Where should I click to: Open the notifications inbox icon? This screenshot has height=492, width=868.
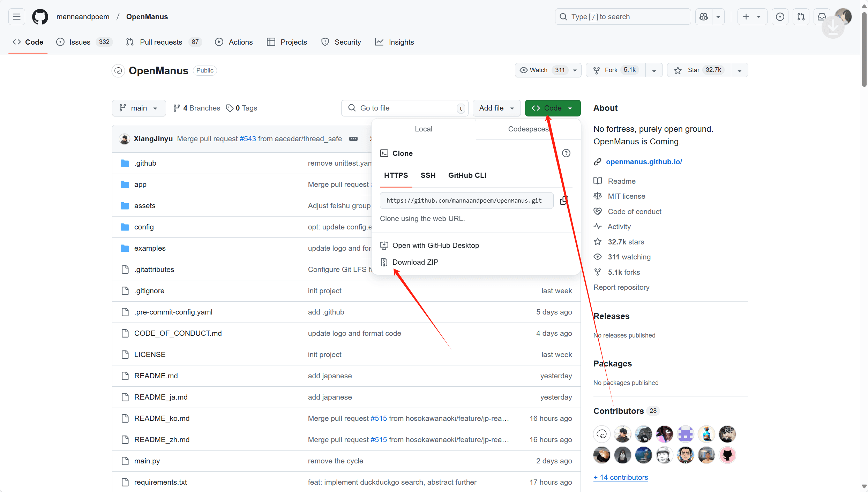tap(822, 17)
